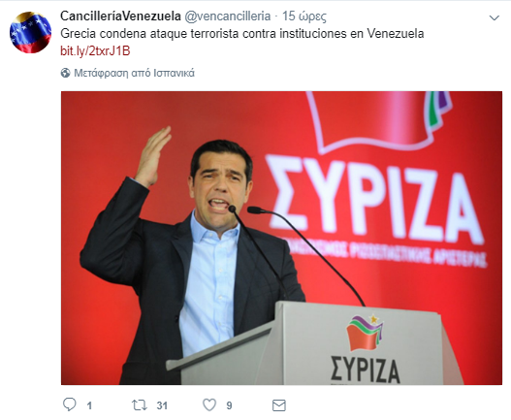The height and width of the screenshot is (420, 511).
Task: Click the like count 9
Action: (x=229, y=405)
